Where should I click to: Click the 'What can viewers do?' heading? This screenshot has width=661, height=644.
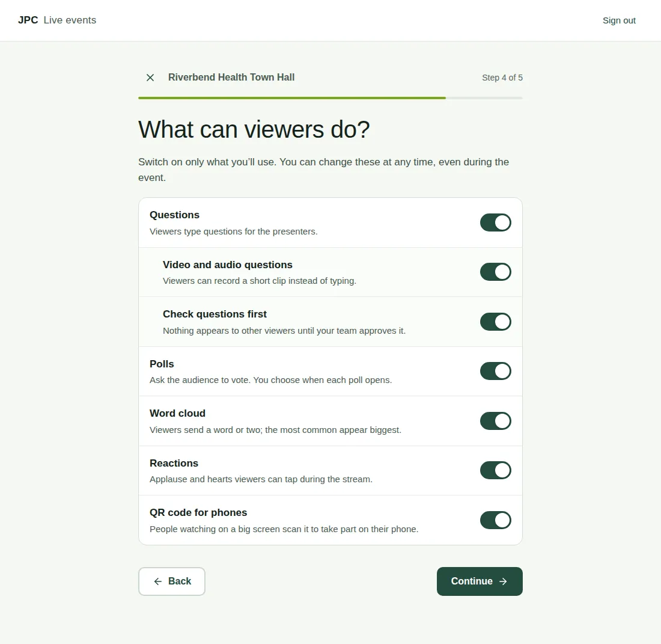254,129
